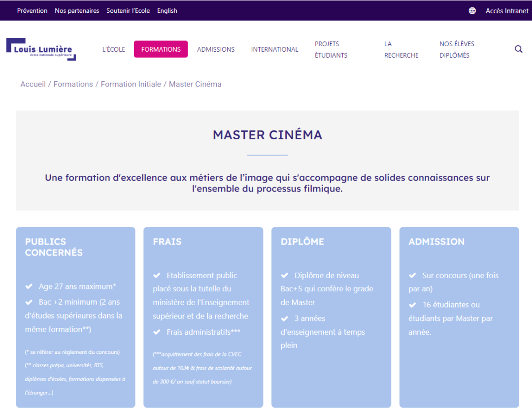Click the ADMISSION card heading
The width and height of the screenshot is (532, 411).
click(x=436, y=242)
